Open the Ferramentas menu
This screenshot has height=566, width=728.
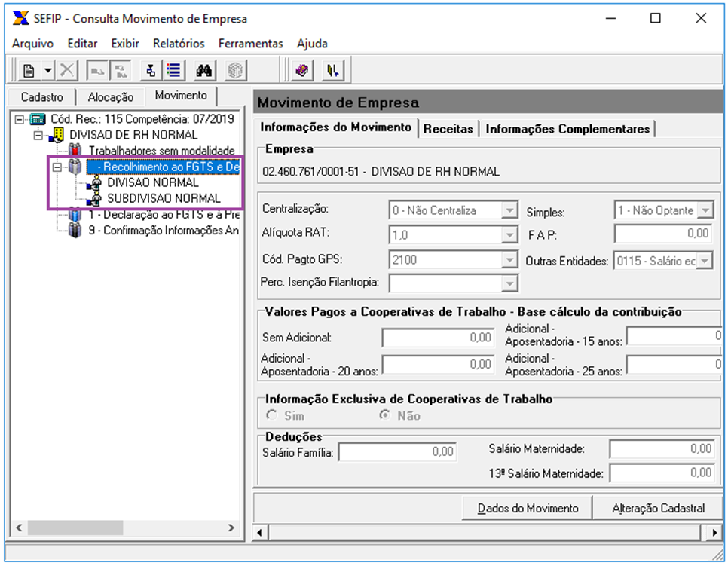(251, 44)
